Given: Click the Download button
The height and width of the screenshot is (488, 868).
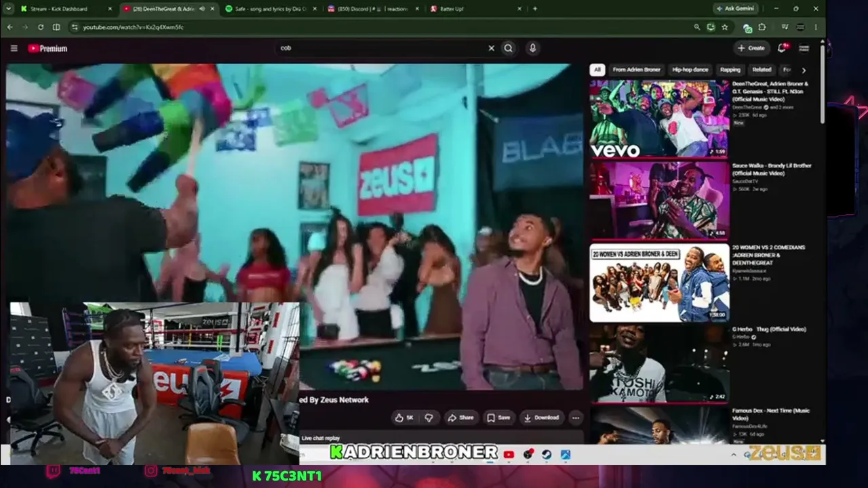Looking at the screenshot, I should 541,418.
